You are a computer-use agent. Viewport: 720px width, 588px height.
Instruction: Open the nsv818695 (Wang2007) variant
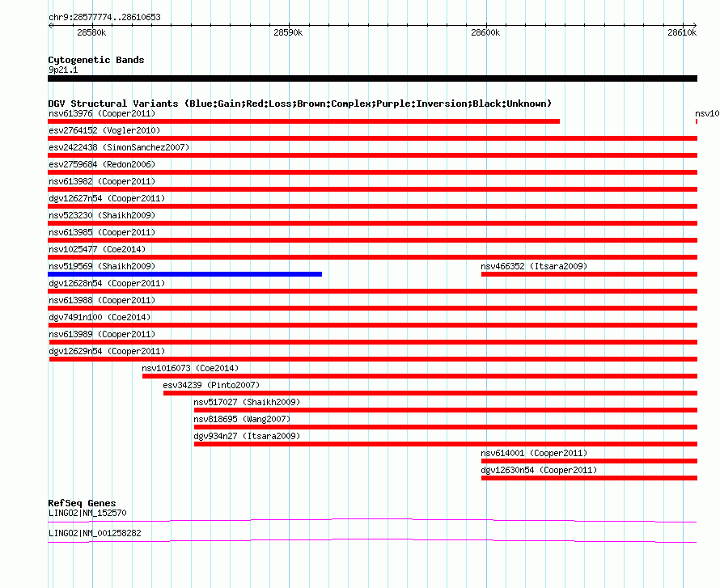coord(242,419)
